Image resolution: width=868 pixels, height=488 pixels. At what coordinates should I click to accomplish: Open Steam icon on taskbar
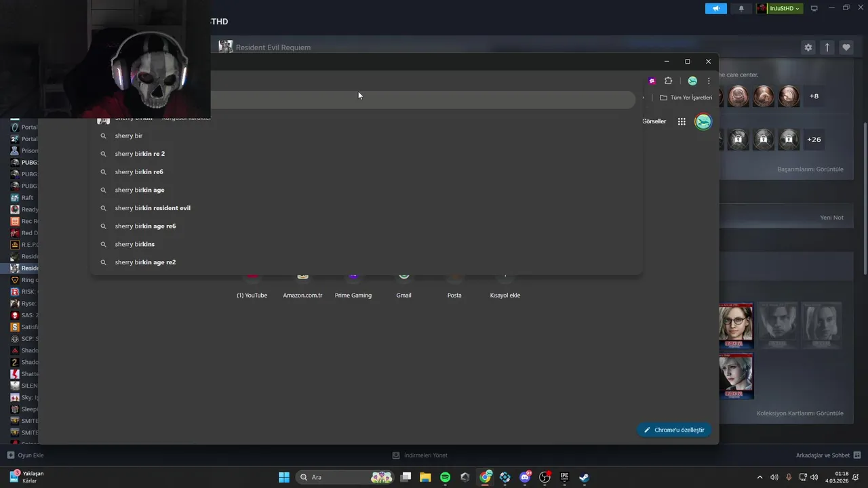(584, 477)
